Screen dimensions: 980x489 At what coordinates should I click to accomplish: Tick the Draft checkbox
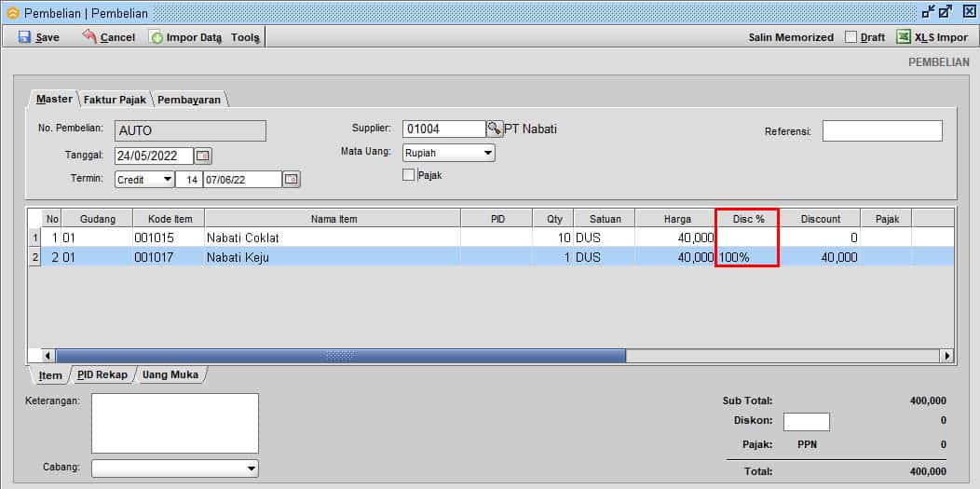point(851,37)
